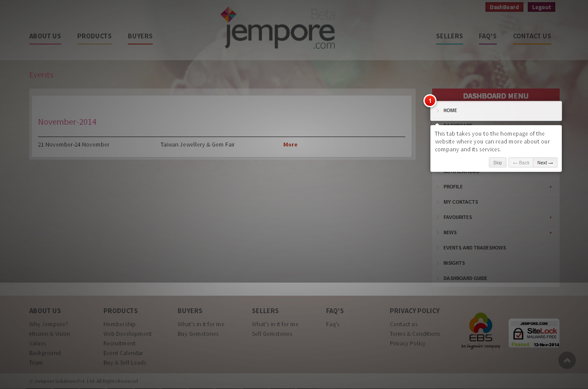Open footer link Terms & Conditions
The width and height of the screenshot is (588, 389).
coord(415,334)
